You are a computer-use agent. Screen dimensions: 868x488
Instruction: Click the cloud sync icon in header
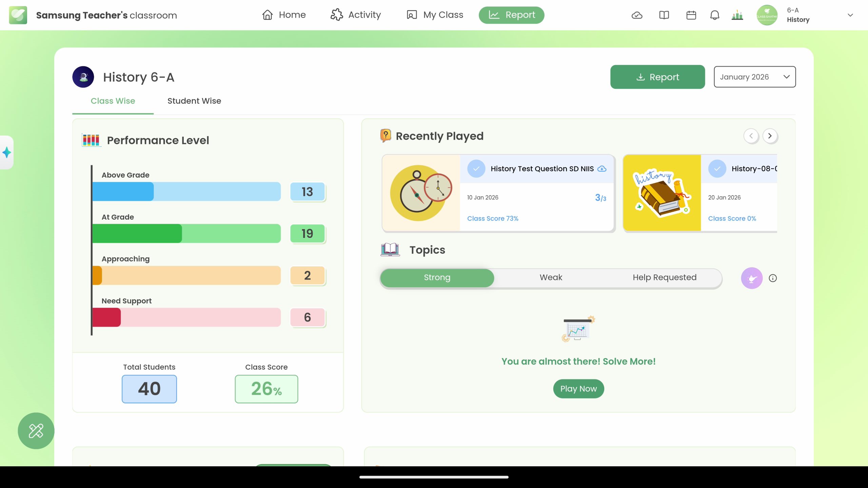tap(637, 15)
